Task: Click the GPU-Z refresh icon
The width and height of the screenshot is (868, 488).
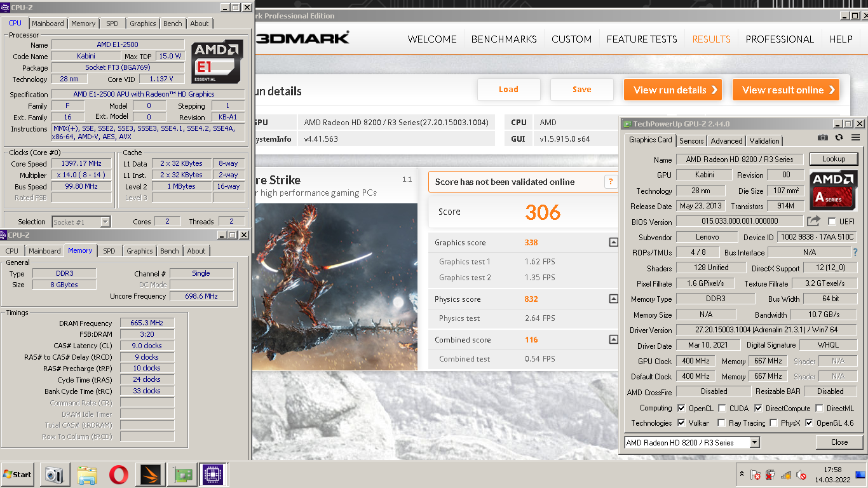Action: 839,137
